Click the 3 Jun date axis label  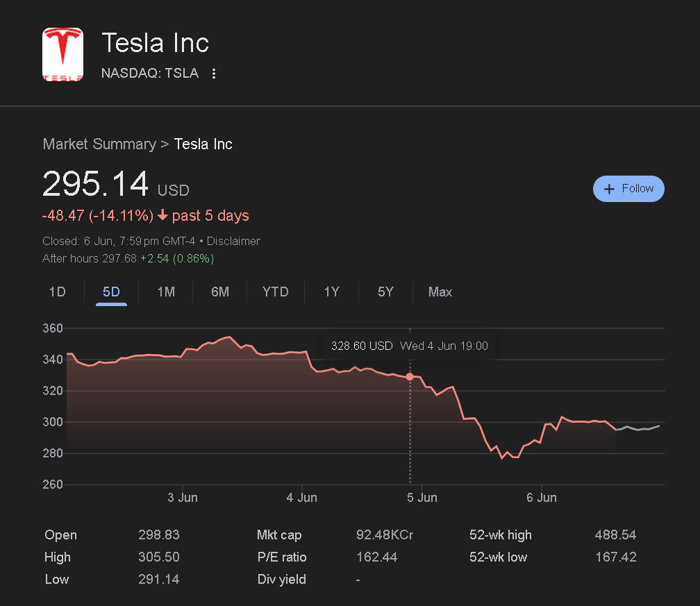(183, 498)
